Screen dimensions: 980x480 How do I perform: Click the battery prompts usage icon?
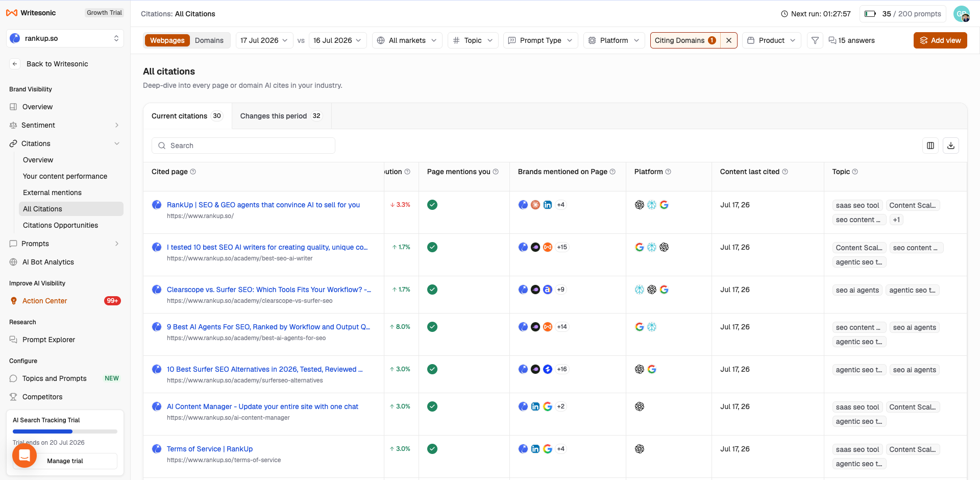[870, 14]
